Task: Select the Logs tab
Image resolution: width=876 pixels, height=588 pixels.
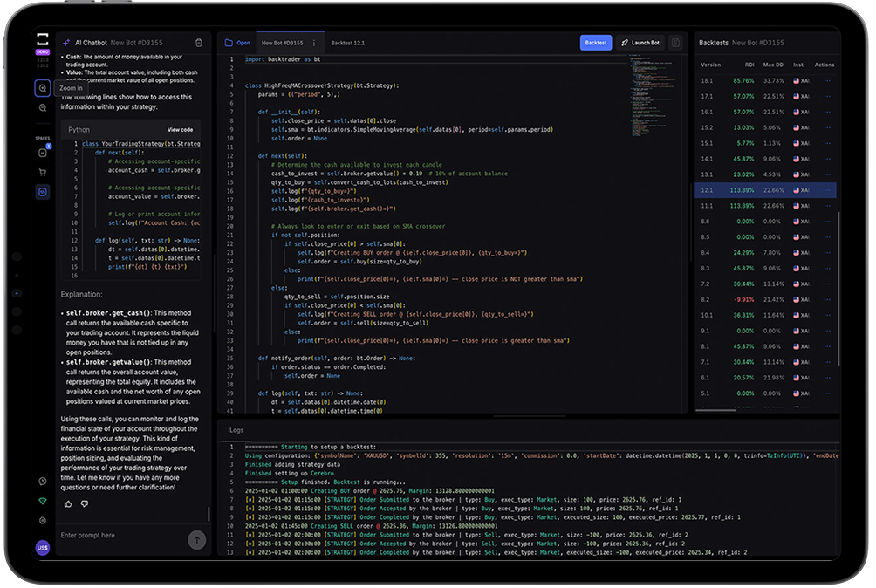Action: (236, 430)
